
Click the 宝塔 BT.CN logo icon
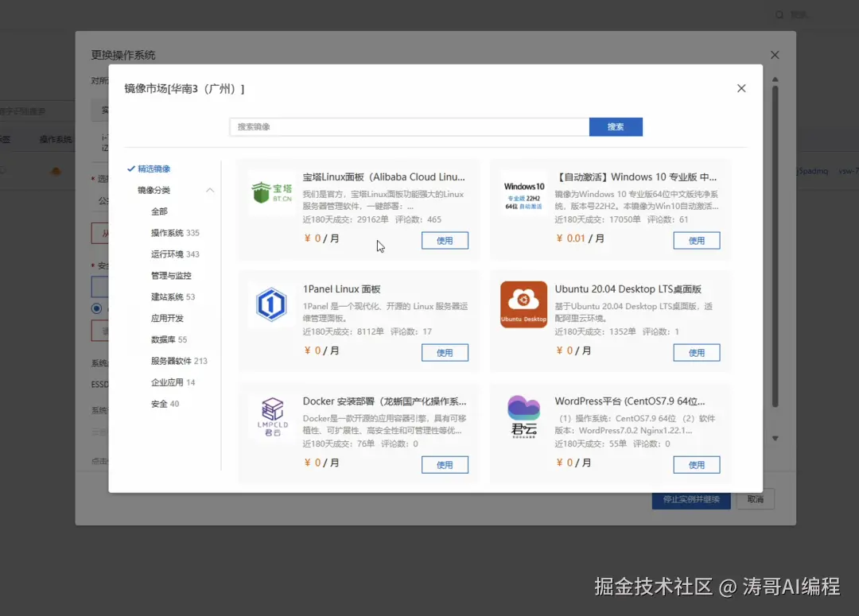click(272, 192)
